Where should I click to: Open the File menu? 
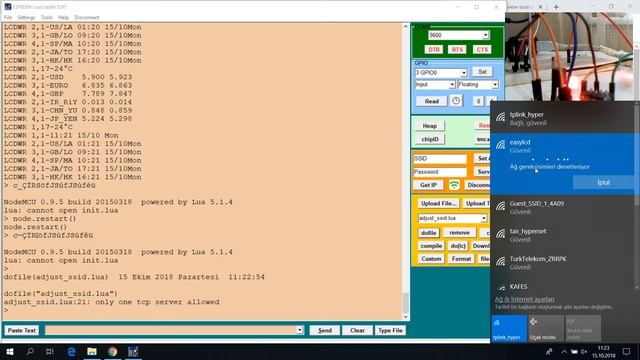tap(8, 18)
